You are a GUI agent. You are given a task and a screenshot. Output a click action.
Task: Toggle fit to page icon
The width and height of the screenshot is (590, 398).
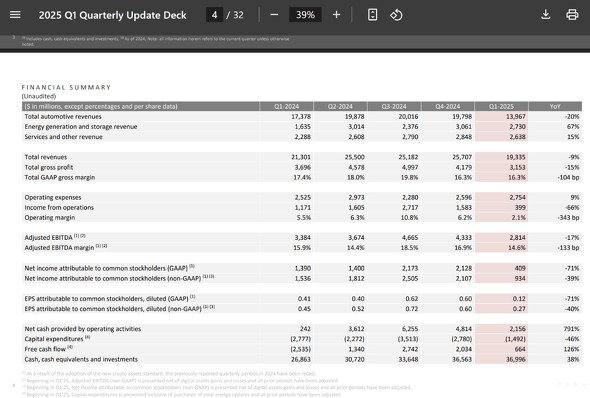pos(372,15)
